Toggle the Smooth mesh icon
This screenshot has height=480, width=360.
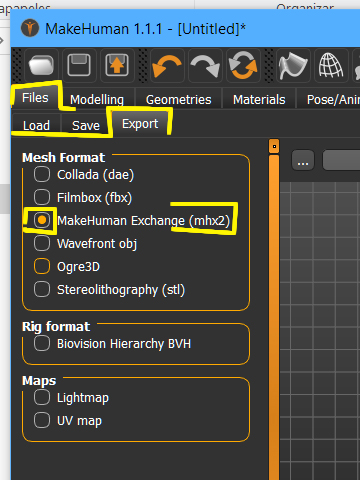pyautogui.click(x=293, y=65)
